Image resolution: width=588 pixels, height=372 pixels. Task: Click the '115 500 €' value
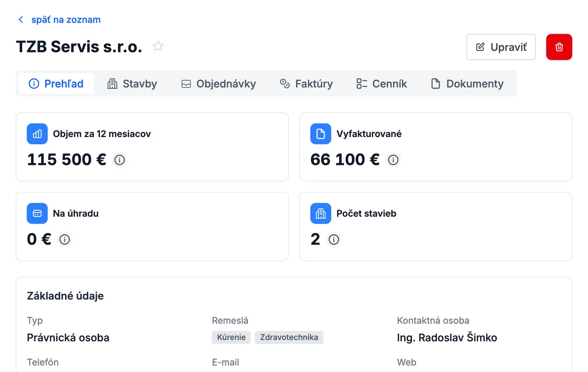(67, 160)
